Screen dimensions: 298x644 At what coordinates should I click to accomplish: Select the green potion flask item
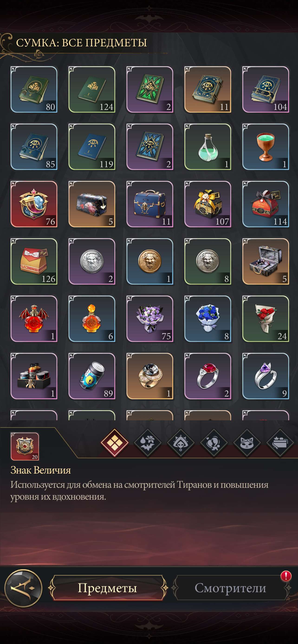pos(208,147)
